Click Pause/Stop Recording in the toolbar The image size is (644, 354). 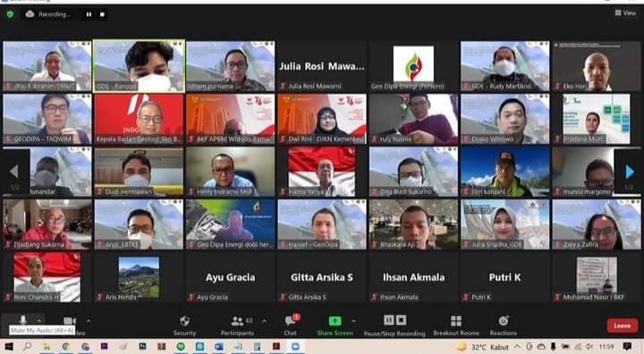[394, 325]
